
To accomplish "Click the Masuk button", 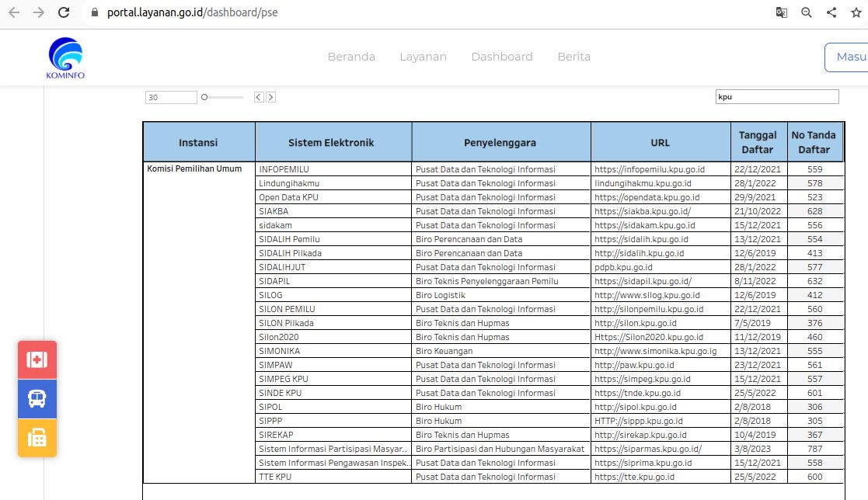I will pyautogui.click(x=851, y=57).
